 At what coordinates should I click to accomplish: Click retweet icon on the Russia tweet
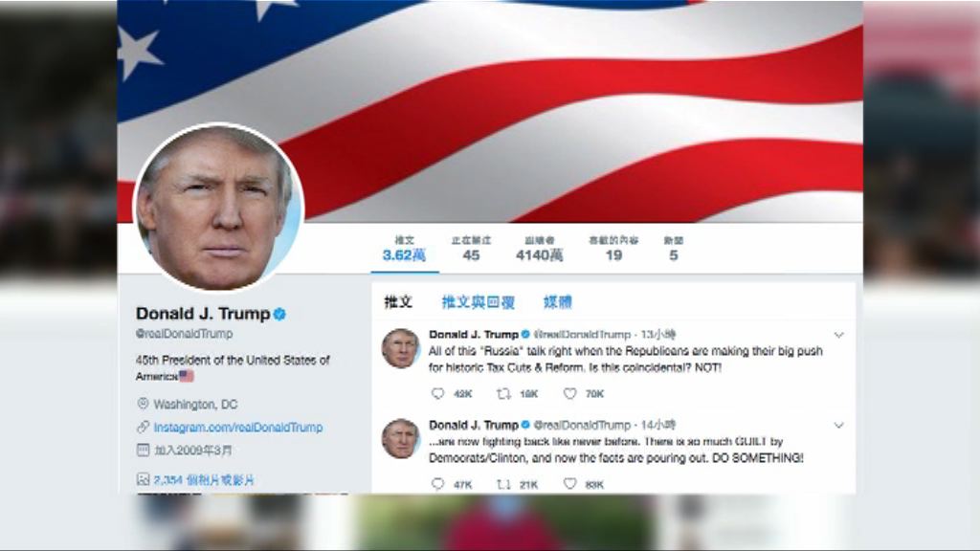[x=503, y=393]
